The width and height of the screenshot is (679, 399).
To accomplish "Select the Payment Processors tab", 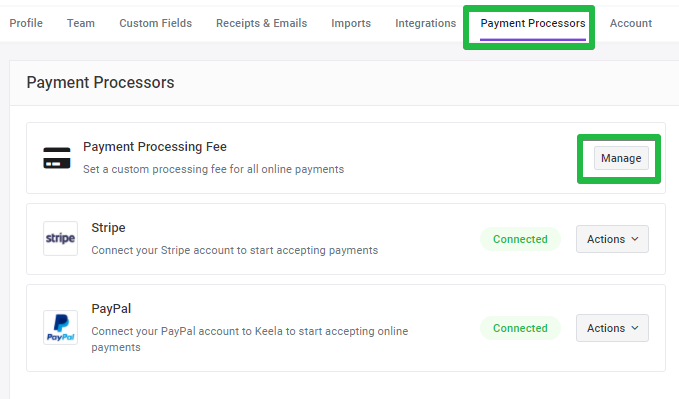I will point(533,23).
